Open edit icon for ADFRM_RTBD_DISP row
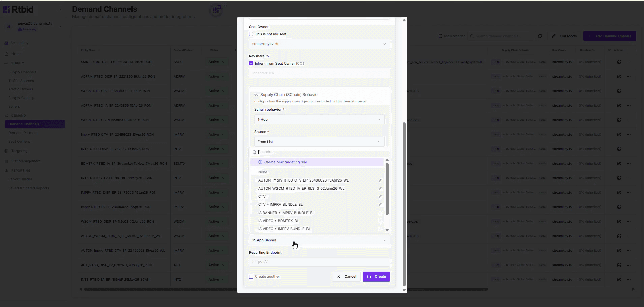Screen dimensions: 644x307 point(619,77)
